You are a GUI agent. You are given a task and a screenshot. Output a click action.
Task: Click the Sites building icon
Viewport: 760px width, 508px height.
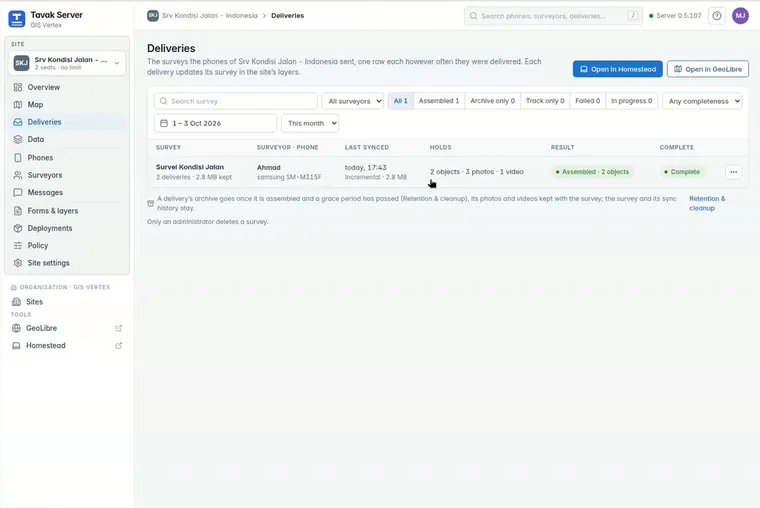click(x=16, y=302)
